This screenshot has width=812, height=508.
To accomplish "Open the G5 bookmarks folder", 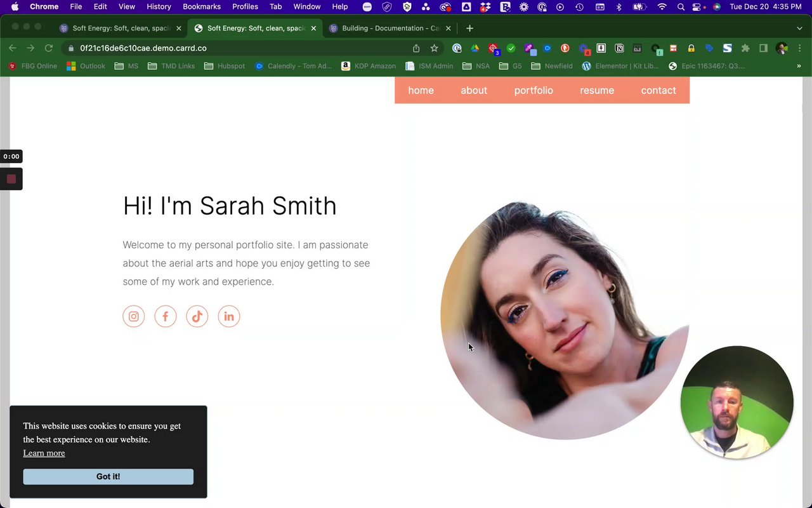I will point(511,66).
